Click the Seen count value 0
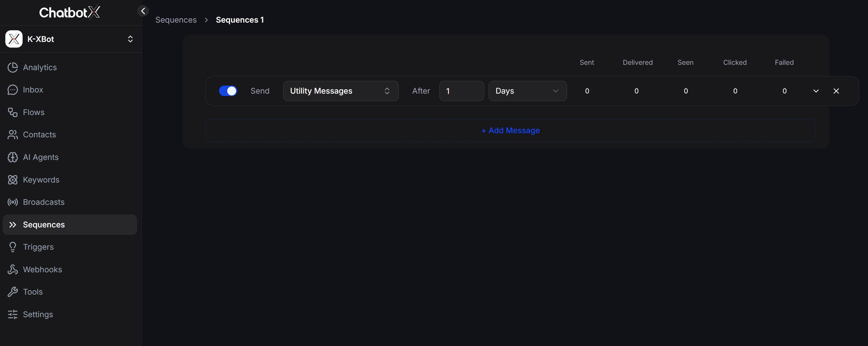The width and height of the screenshot is (868, 346). [x=686, y=91]
